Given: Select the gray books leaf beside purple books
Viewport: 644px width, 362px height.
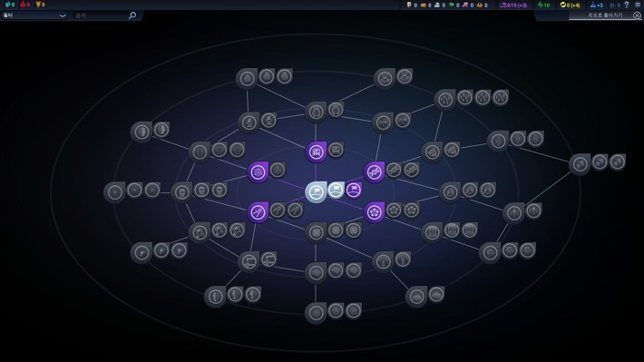Looking at the screenshot, I should [x=336, y=150].
